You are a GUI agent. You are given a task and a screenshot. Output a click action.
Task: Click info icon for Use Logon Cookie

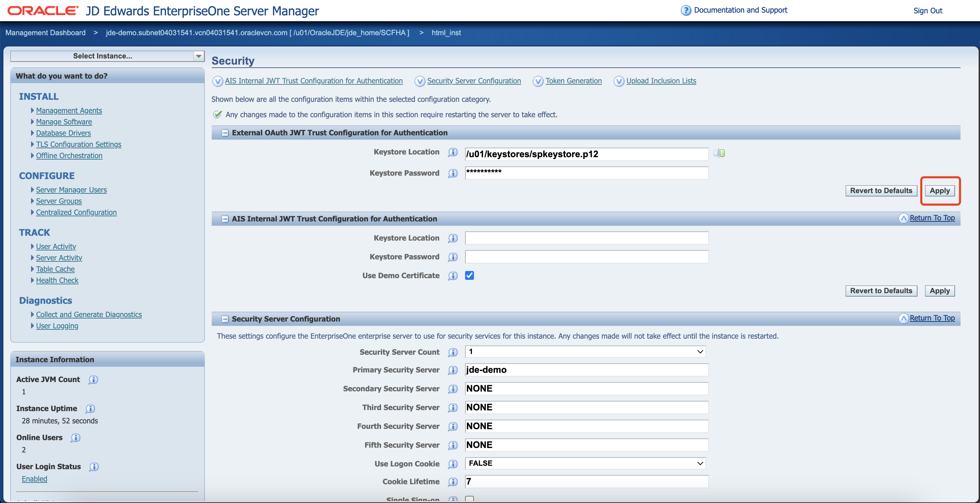453,464
